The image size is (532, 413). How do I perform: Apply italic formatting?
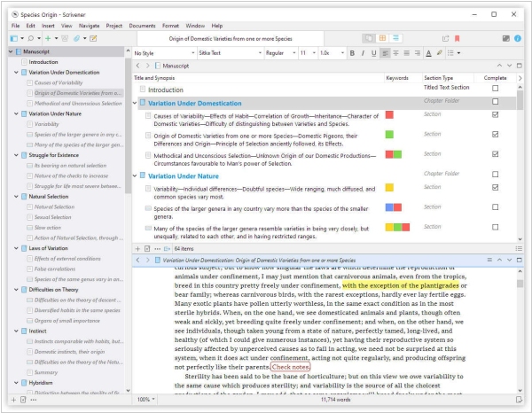(x=363, y=53)
